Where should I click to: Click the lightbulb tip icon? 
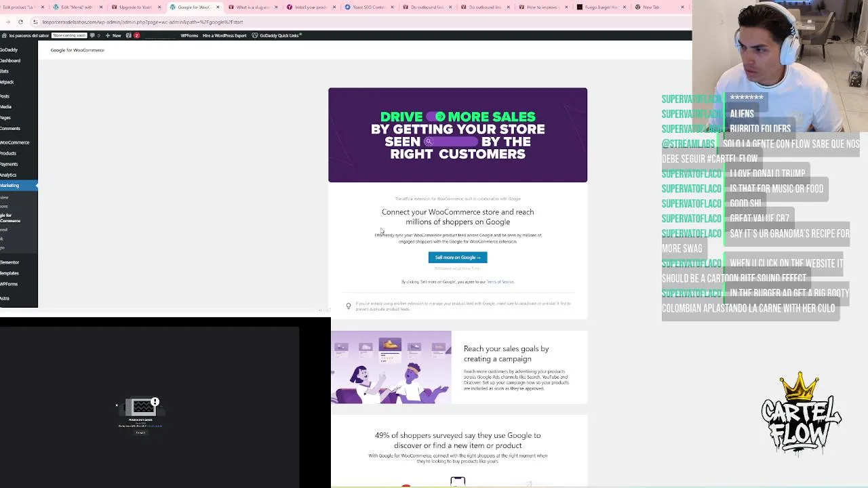[349, 306]
